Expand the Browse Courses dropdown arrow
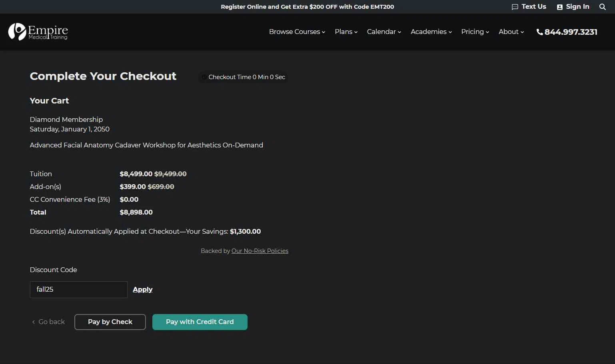The image size is (615, 364). click(323, 32)
